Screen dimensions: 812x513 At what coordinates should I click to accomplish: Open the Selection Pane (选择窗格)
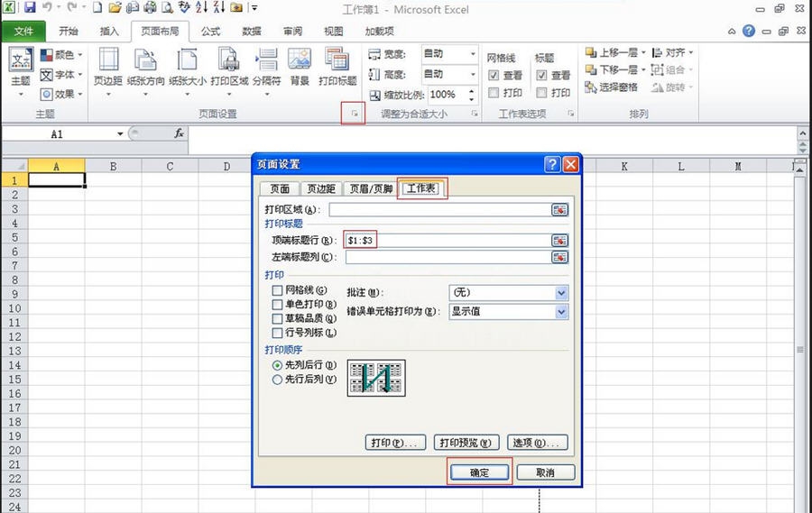[611, 87]
